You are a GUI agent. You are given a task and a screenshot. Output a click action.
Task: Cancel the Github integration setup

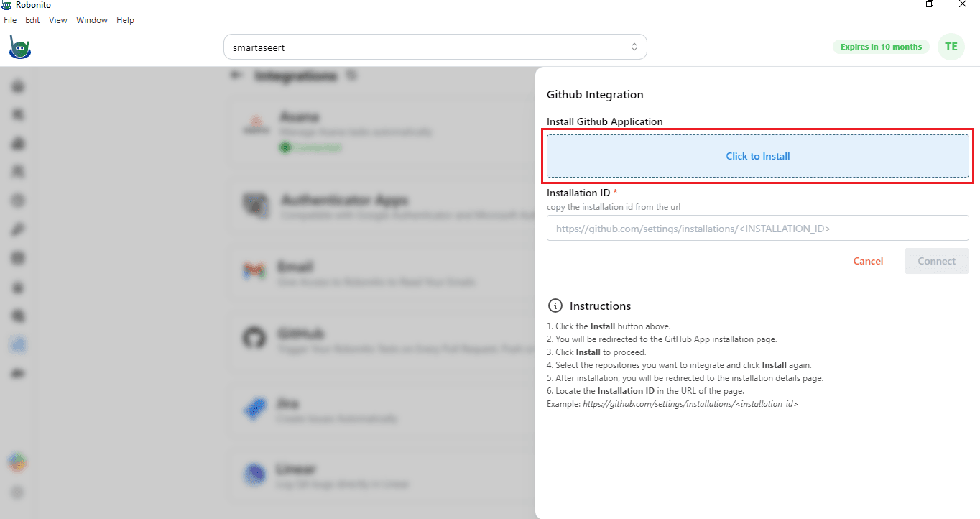(x=868, y=261)
